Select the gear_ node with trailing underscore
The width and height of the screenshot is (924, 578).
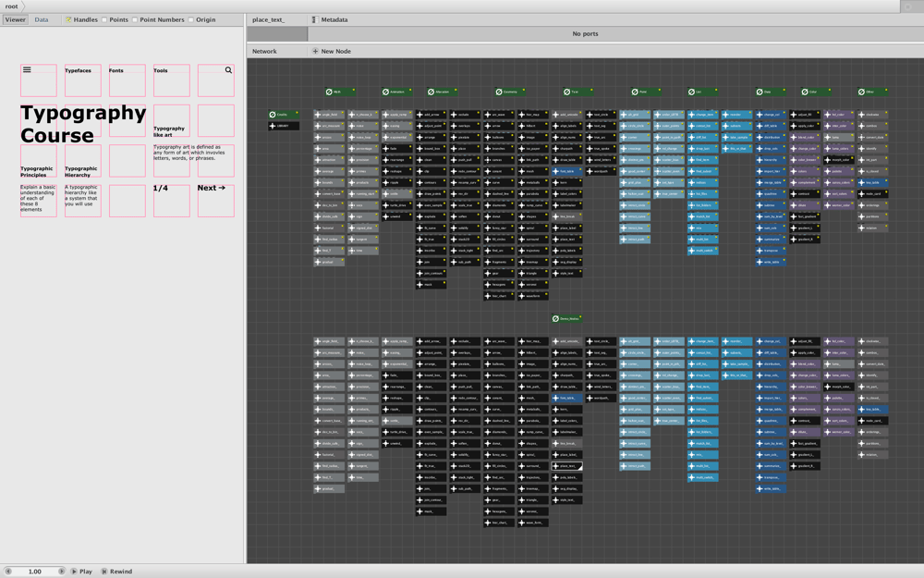click(499, 500)
